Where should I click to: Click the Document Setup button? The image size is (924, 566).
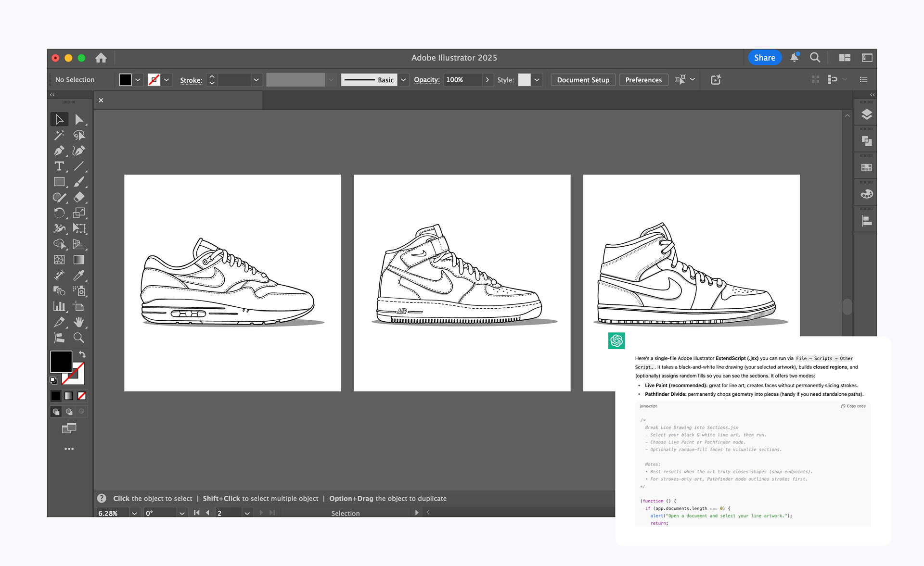pyautogui.click(x=583, y=80)
